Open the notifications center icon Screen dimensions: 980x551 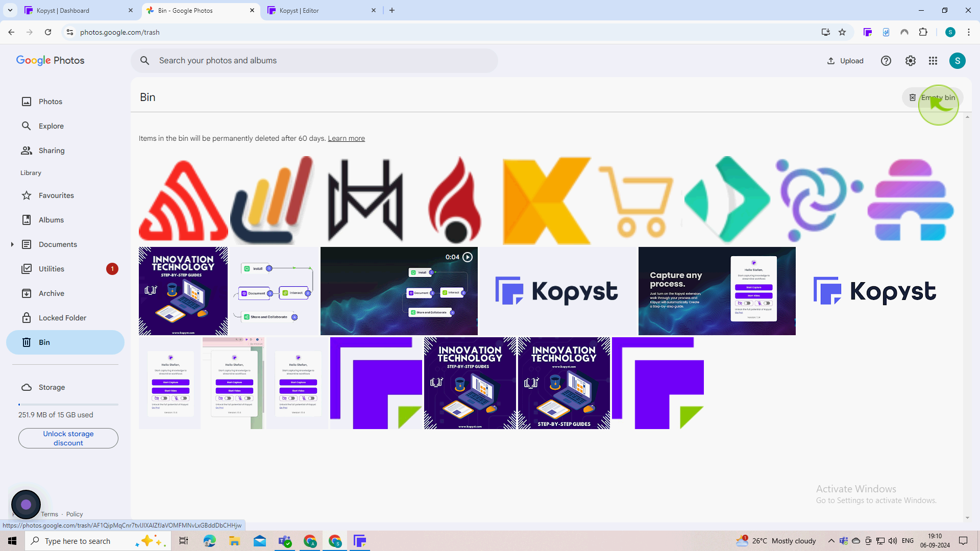point(963,541)
